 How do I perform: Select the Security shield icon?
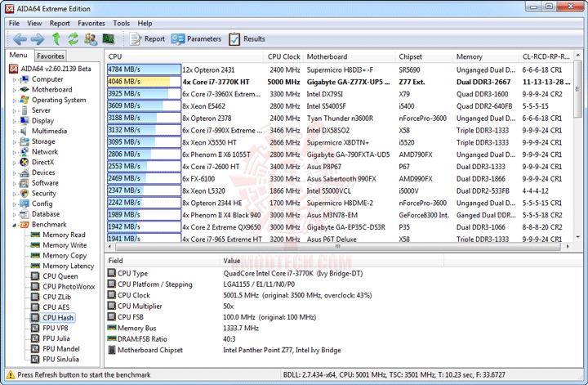coord(24,193)
